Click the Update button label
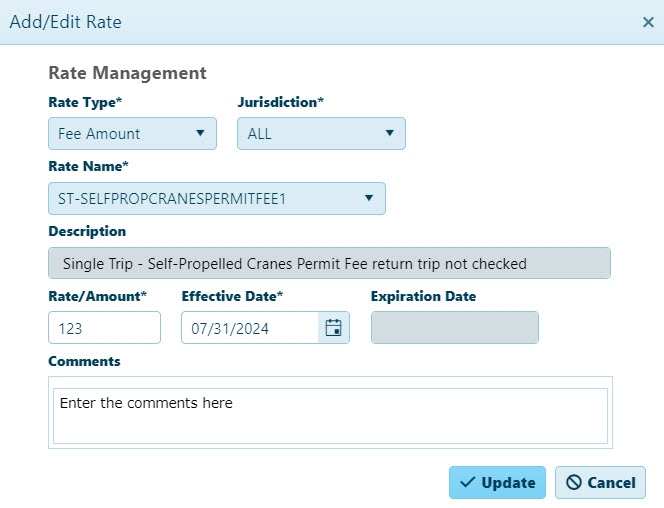Screen dimensions: 664x508 point(508,483)
